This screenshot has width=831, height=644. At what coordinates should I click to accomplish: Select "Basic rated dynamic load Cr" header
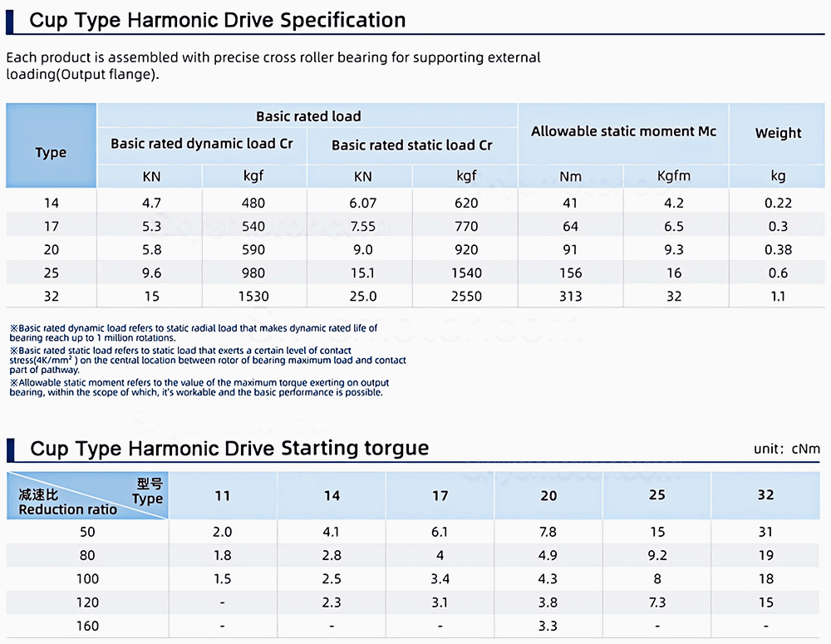202,144
